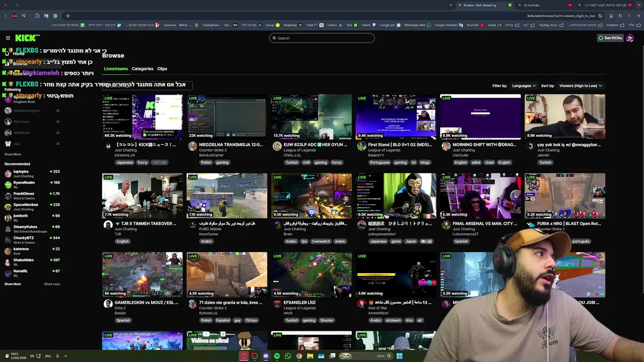This screenshot has height=362, width=644.
Task: Open Discord from the taskbar
Action: point(266,356)
